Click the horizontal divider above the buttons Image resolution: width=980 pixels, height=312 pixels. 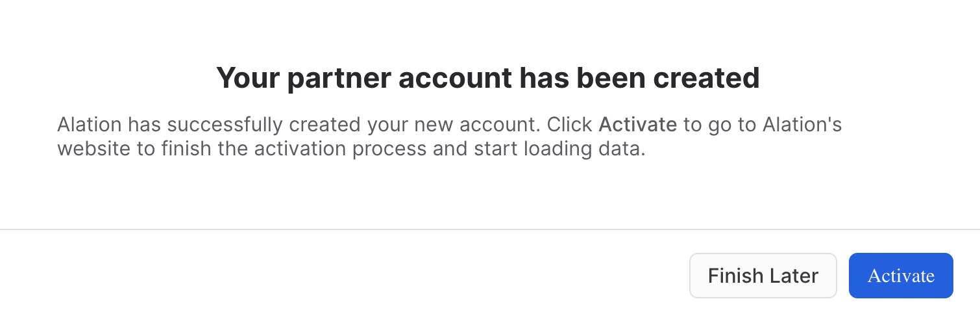[490, 229]
